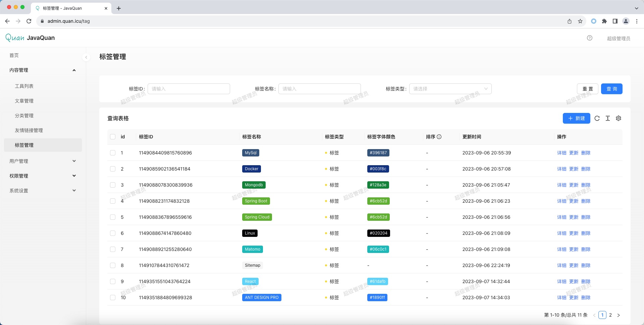Bookmark this page with star icon

point(580,21)
